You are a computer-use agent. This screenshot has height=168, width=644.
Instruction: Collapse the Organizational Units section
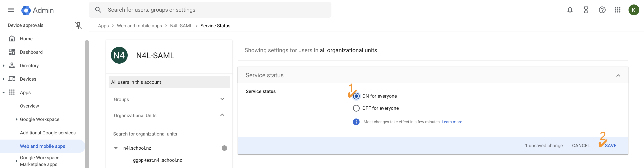pyautogui.click(x=222, y=115)
